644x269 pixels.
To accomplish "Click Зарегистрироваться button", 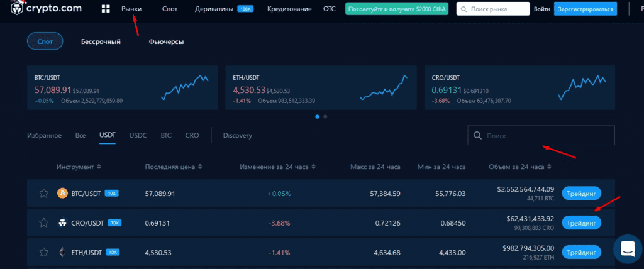I will pyautogui.click(x=586, y=9).
